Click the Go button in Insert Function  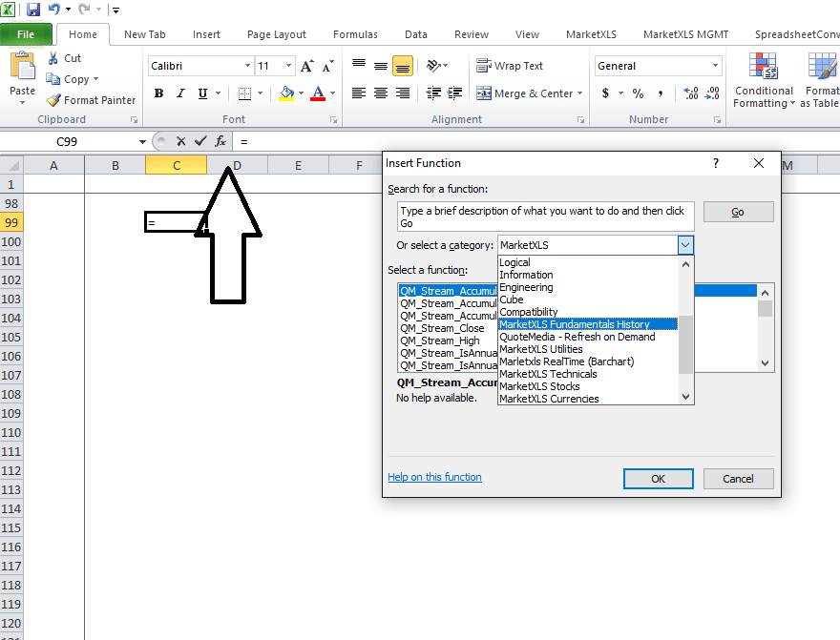[x=738, y=212]
